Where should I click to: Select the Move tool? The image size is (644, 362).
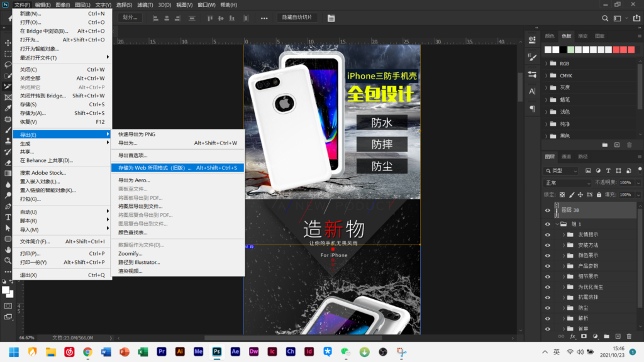pyautogui.click(x=8, y=43)
